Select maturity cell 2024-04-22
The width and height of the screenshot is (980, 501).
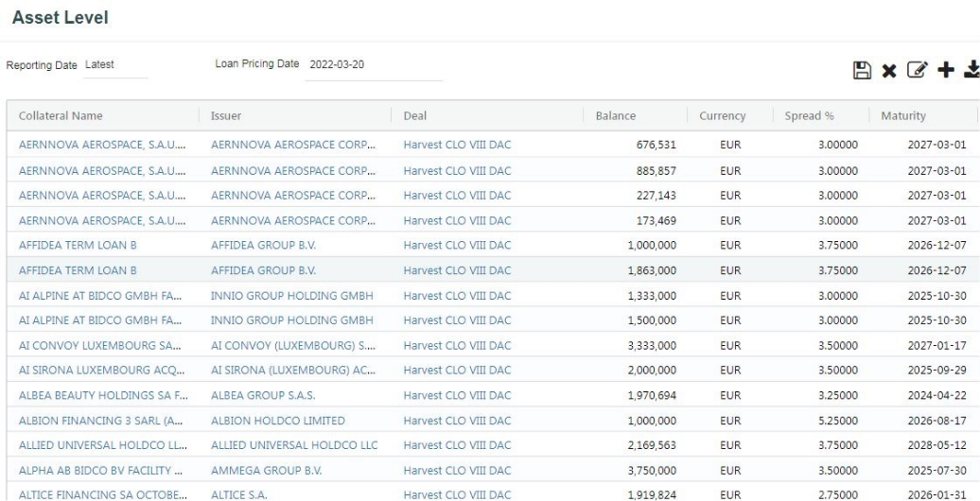pyautogui.click(x=936, y=395)
